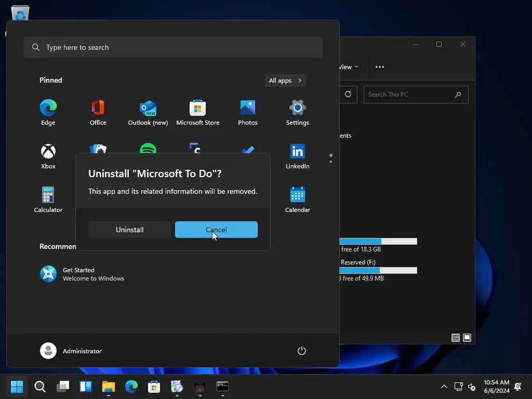Open Task View on taskbar

tap(63, 387)
